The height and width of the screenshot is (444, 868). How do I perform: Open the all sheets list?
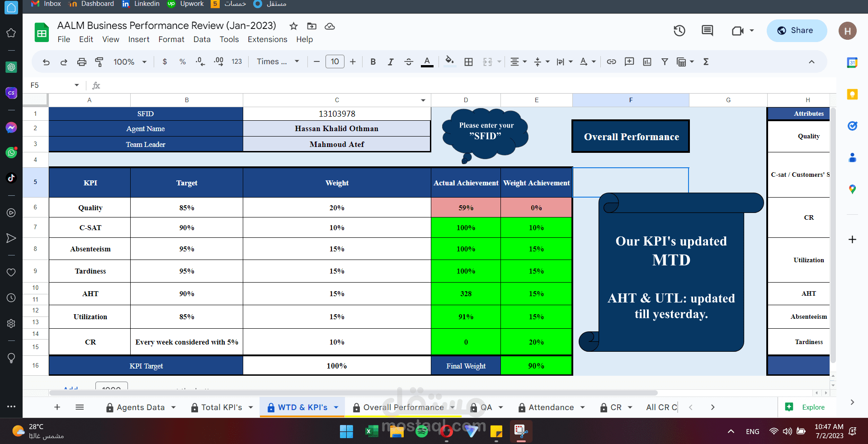point(80,407)
